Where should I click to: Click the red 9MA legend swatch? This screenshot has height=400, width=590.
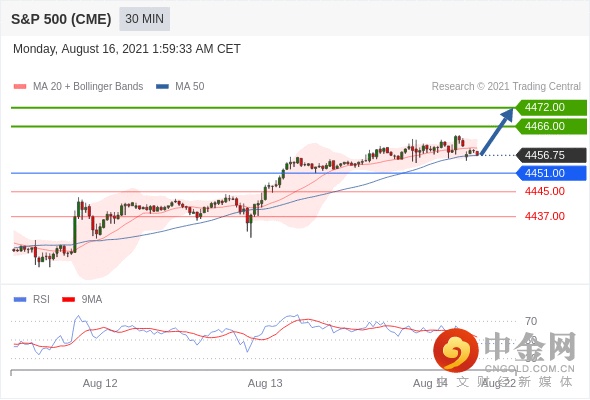click(68, 300)
